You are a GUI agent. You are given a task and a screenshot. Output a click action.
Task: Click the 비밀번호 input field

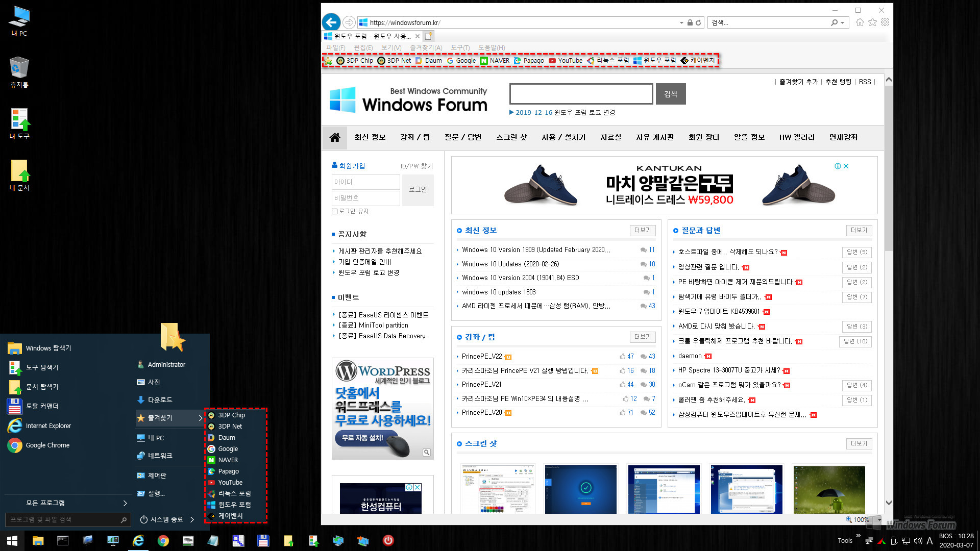click(x=365, y=198)
